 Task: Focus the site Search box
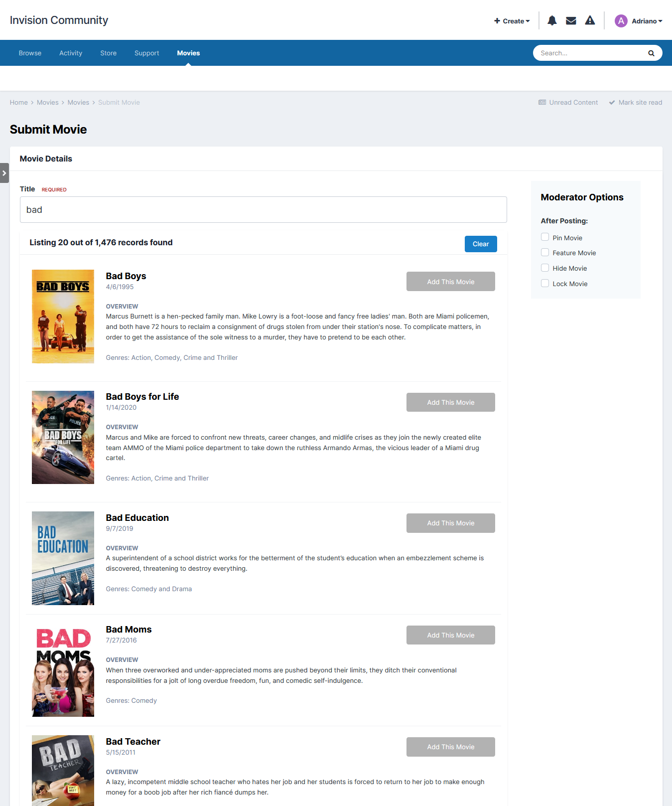[590, 53]
